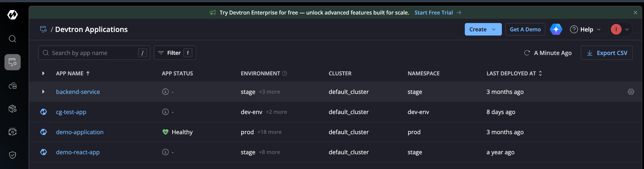Click the Devtron Applications page title
This screenshot has width=644, height=169.
tap(92, 29)
